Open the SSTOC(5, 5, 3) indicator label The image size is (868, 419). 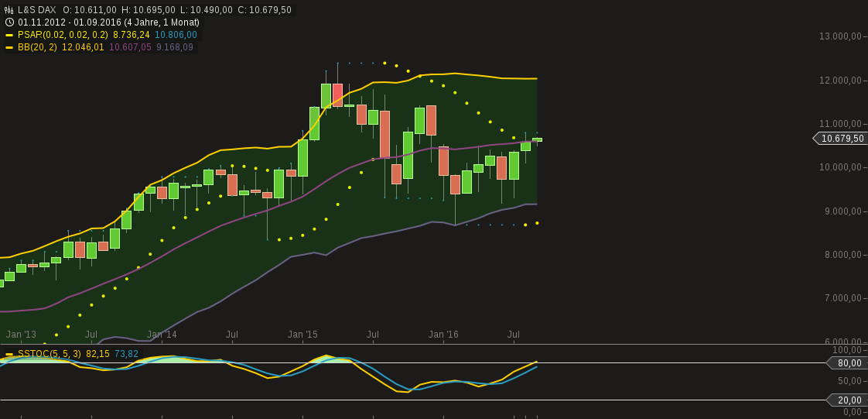click(50, 354)
